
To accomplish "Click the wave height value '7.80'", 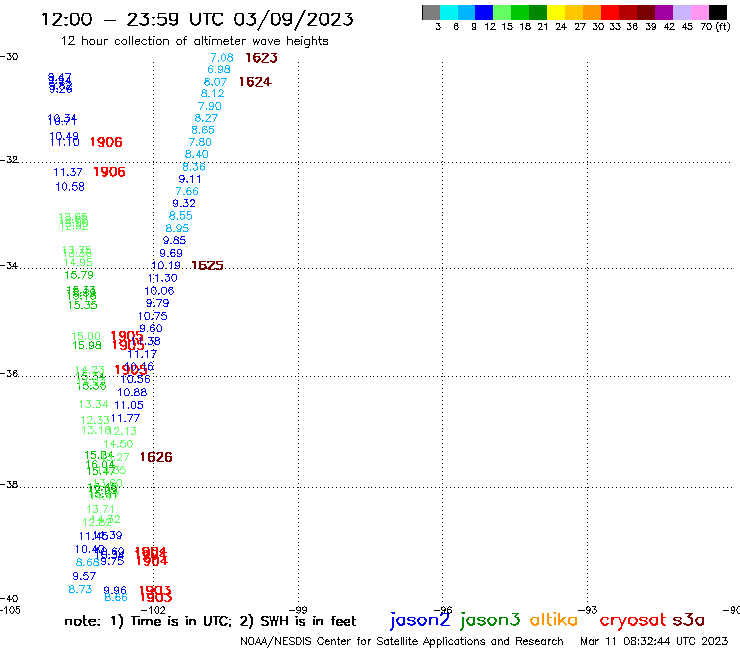I will (x=200, y=142).
